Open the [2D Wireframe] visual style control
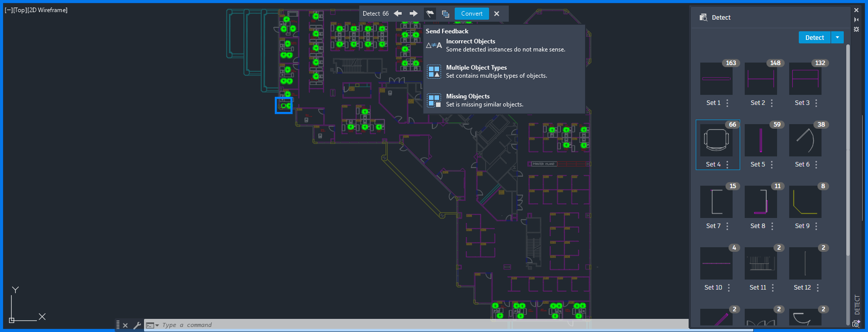868x332 pixels. 47,10
